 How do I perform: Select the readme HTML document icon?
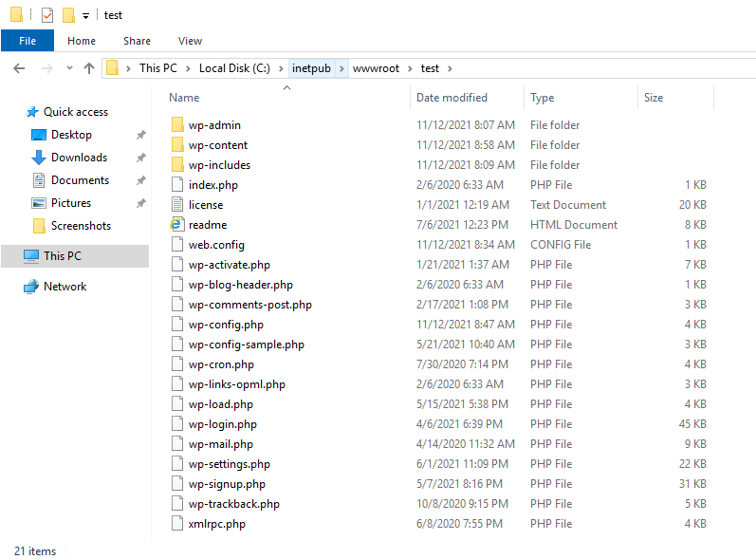[176, 224]
